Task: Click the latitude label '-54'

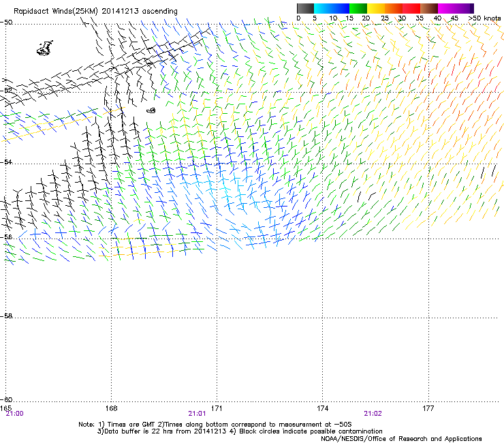Action: tap(6, 162)
